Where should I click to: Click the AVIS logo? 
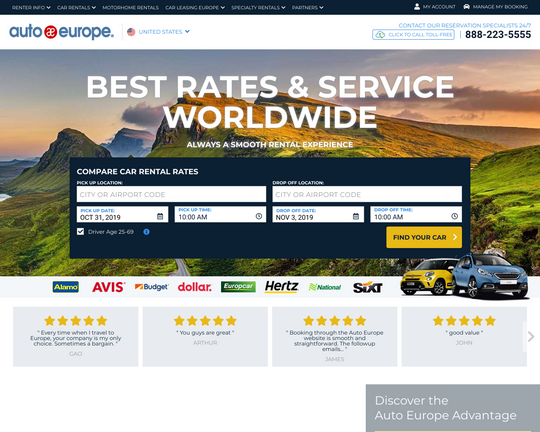(108, 287)
